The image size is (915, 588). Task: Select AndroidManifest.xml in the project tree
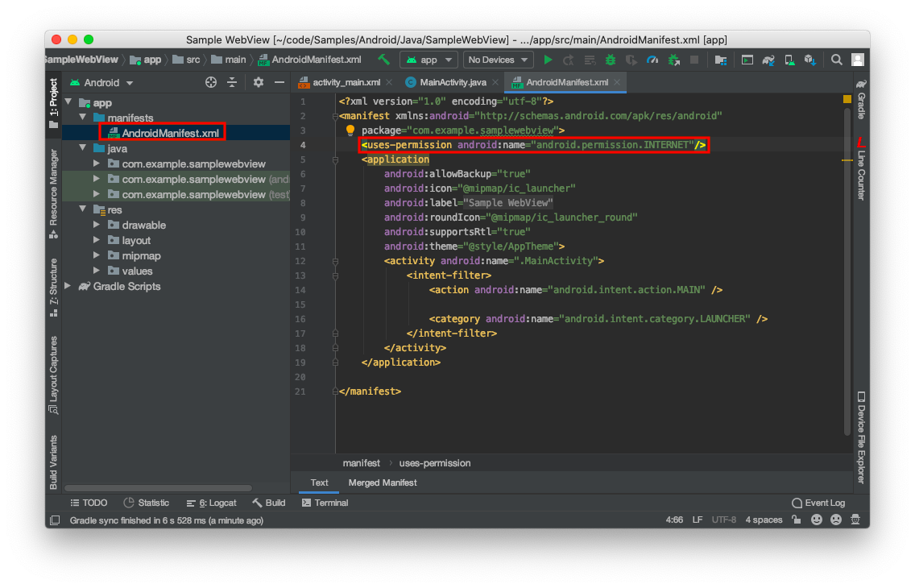(x=170, y=133)
